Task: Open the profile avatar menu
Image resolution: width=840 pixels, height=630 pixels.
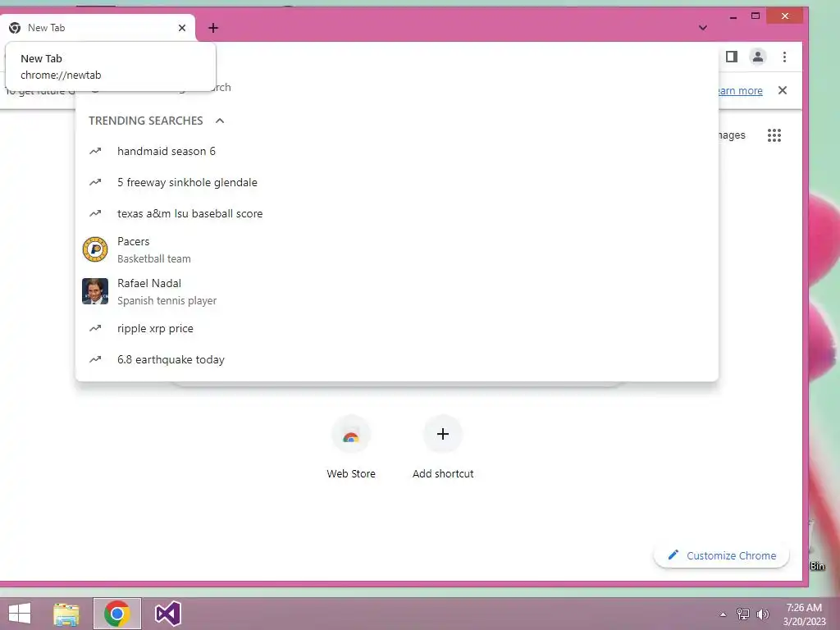Action: click(x=757, y=57)
